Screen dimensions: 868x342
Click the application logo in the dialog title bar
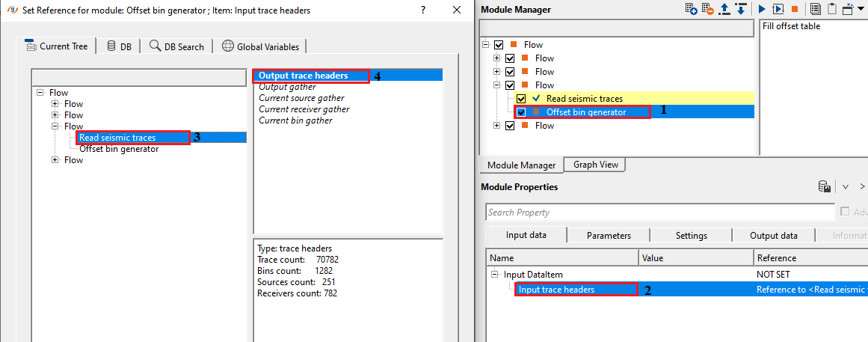coord(13,10)
